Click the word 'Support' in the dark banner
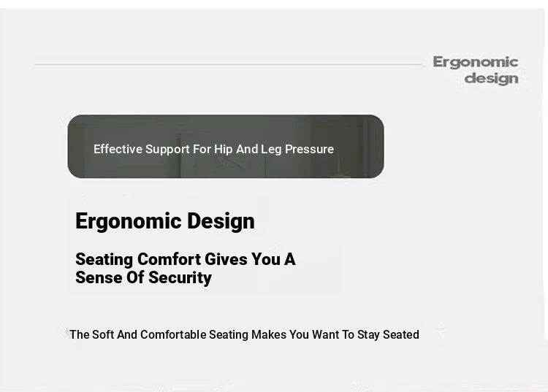548x392 pixels. coord(167,150)
